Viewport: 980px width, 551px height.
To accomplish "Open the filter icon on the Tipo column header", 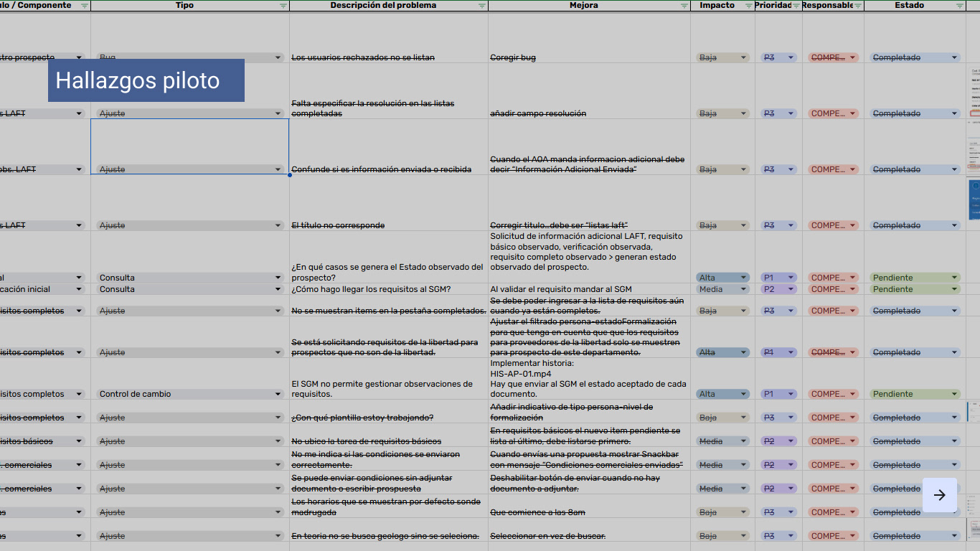I will (283, 6).
